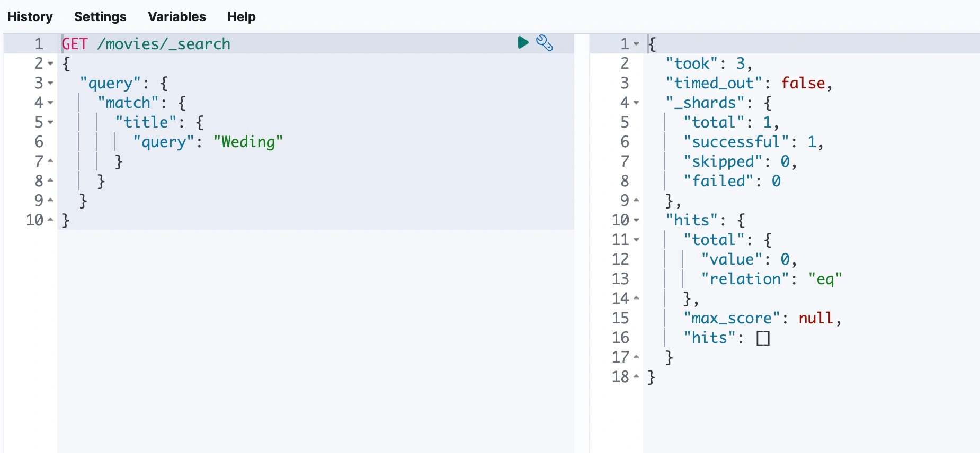Open the Help panel
This screenshot has height=453, width=980.
[242, 17]
